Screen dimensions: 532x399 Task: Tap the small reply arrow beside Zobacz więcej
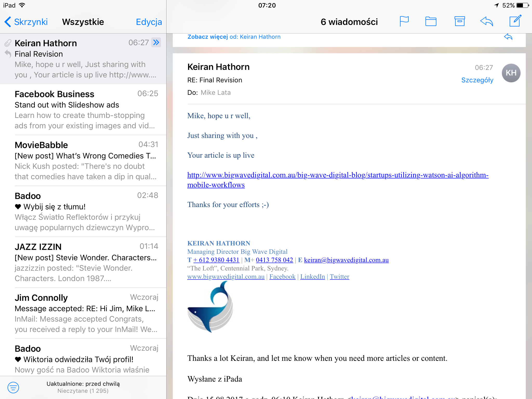(508, 37)
